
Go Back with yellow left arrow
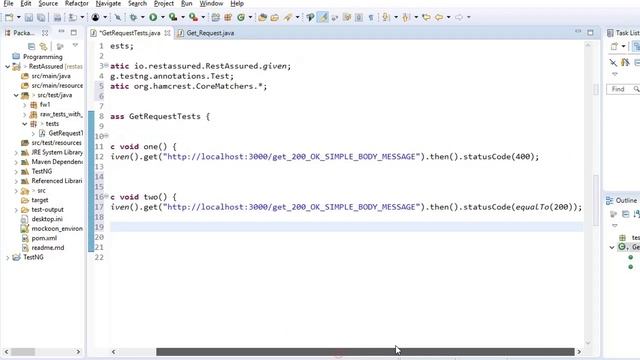tap(439, 17)
